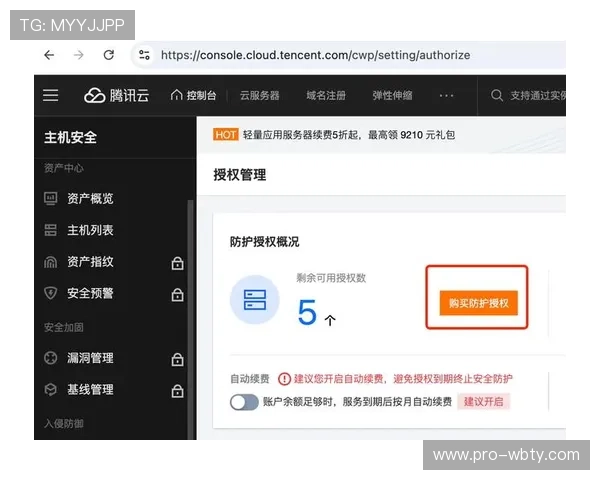Click the 安全预警 shield icon
Screen dimensions: 600x480
click(x=51, y=294)
